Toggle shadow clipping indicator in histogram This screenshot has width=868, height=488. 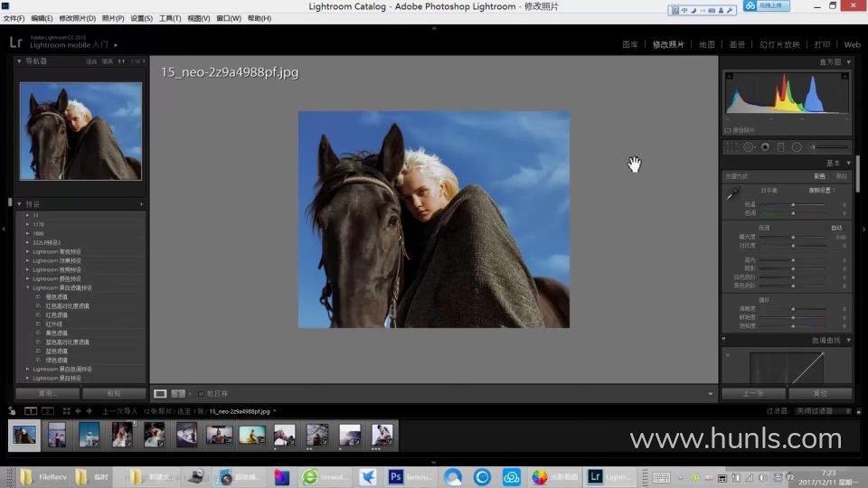729,76
